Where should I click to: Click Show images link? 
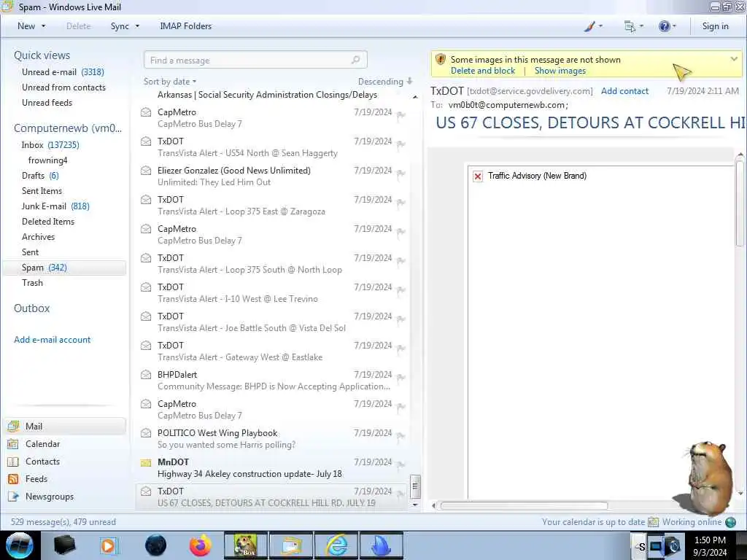[560, 71]
